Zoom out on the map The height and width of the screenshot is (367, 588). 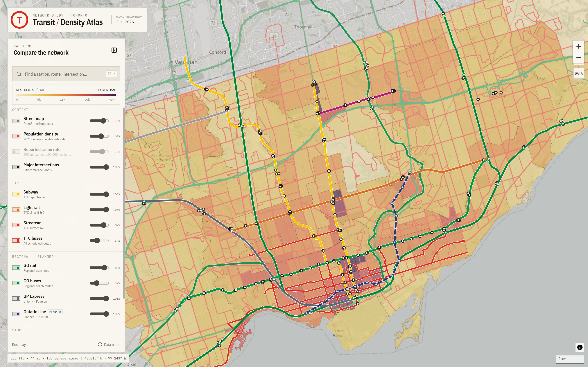coord(578,57)
